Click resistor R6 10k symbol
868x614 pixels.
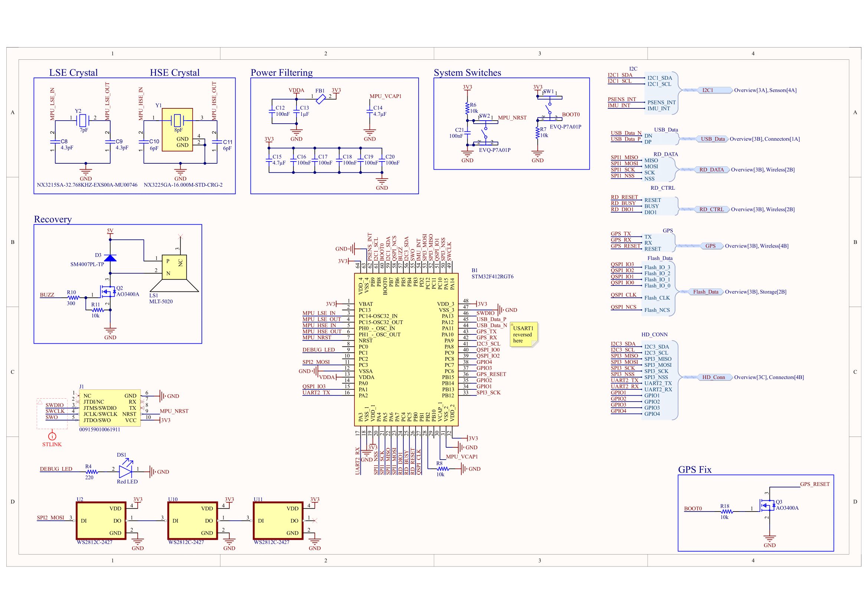click(468, 108)
